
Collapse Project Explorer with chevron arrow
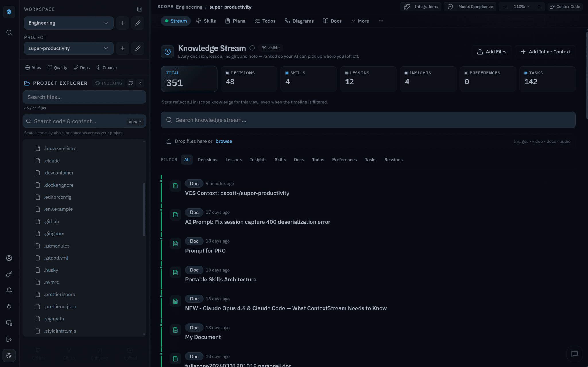tap(140, 83)
